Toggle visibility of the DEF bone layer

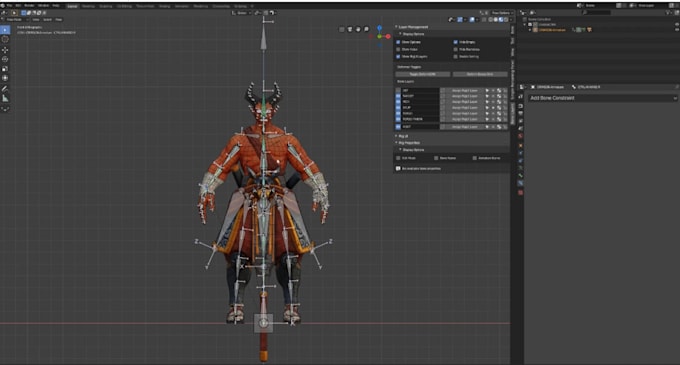coord(398,91)
